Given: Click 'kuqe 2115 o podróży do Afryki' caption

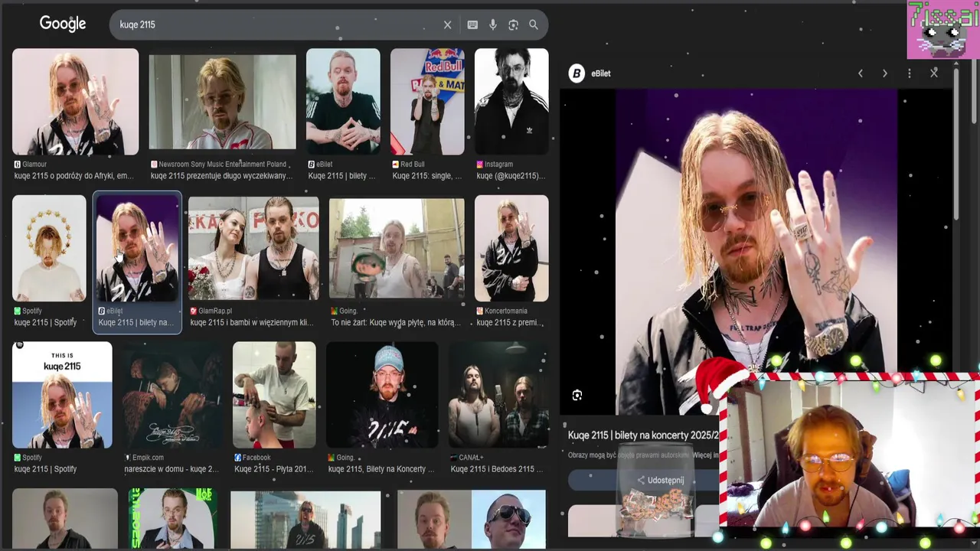Looking at the screenshot, I should (73, 176).
